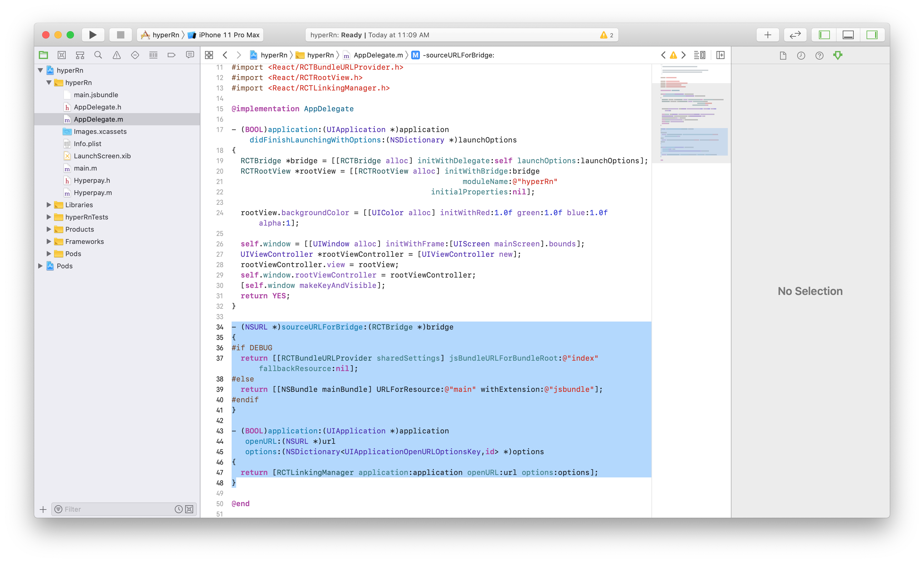Show the File inspector
This screenshot has height=563, width=924.
point(783,56)
